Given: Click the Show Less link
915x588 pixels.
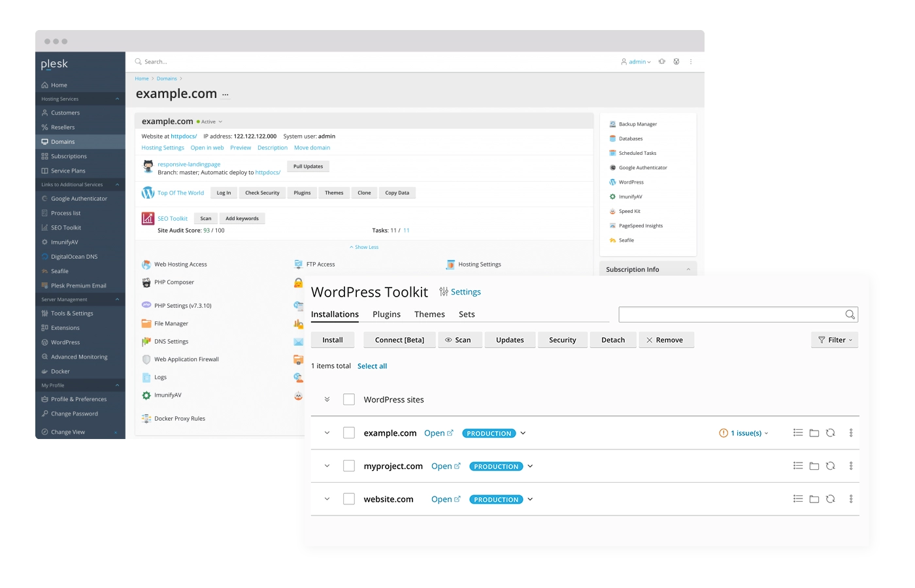Looking at the screenshot, I should tap(364, 248).
